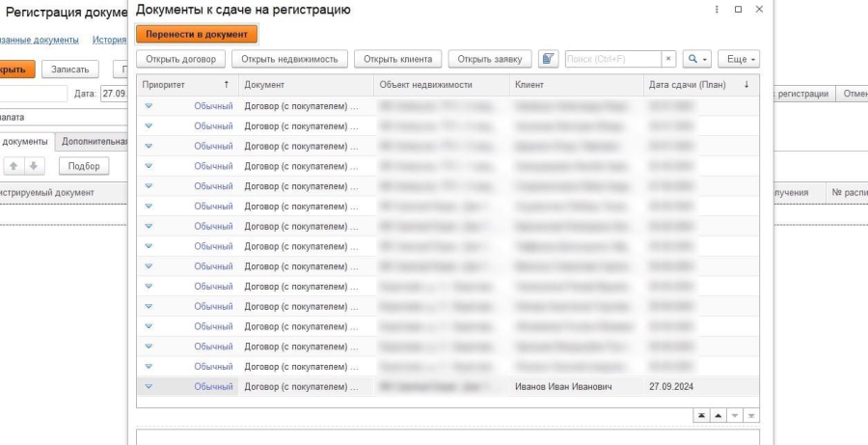Click Открыть договор button
Screen dimensions: 868x445
coord(180,59)
